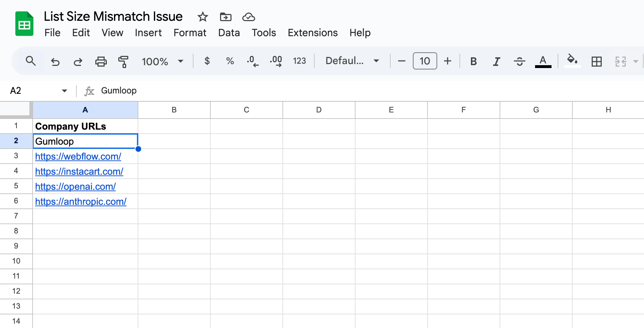Decrease font size with minus button

point(402,61)
